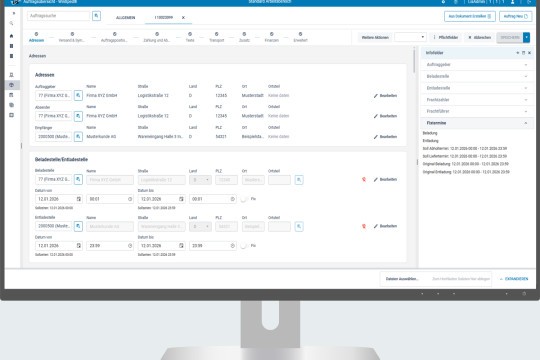Close the 110002099 tab with its X
The height and width of the screenshot is (360, 540).
183,18
